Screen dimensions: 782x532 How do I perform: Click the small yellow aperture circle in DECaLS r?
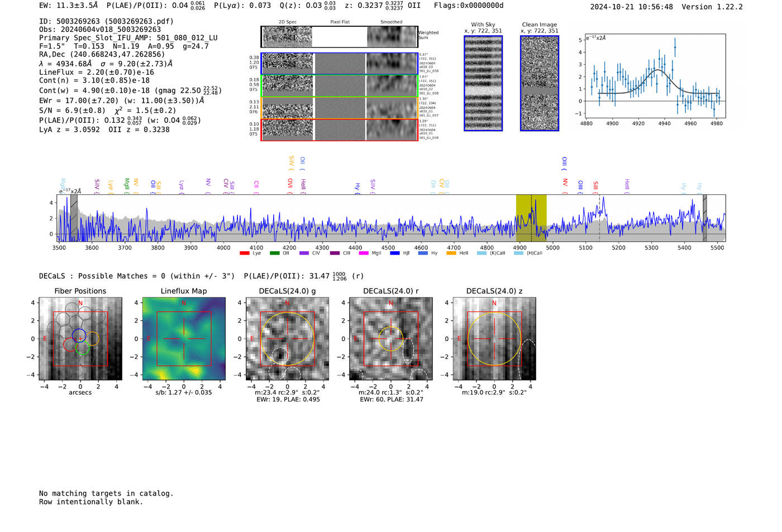(x=391, y=339)
